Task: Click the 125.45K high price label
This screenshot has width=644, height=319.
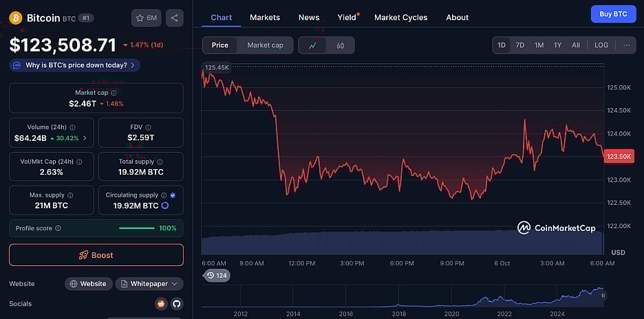Action: pos(217,67)
